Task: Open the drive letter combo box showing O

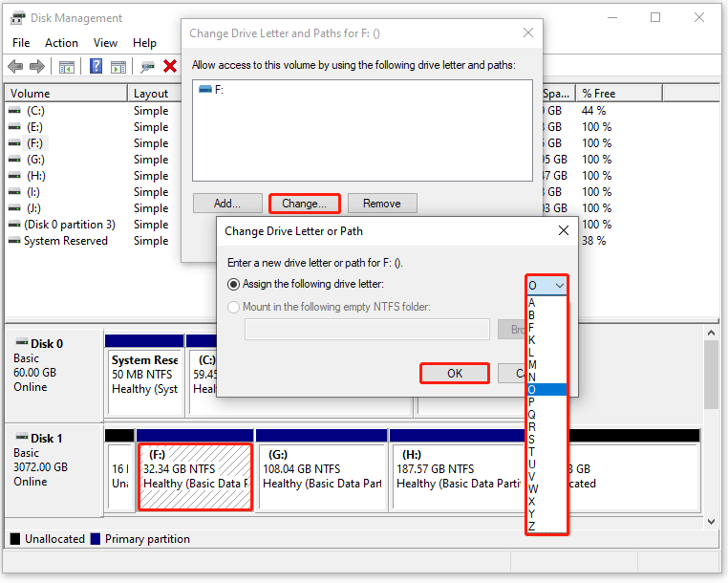Action: [546, 285]
